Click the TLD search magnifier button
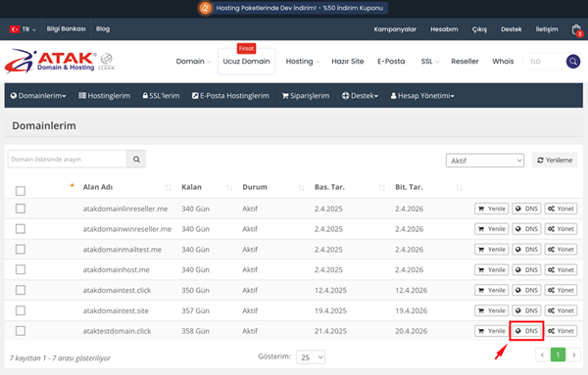This screenshot has width=588, height=375. coord(573,62)
